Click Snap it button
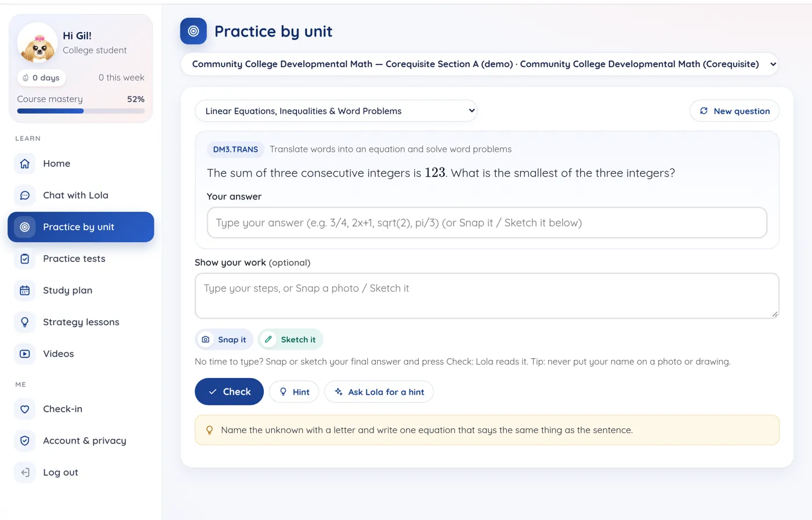Viewport: 812px width, 520px height. (224, 340)
